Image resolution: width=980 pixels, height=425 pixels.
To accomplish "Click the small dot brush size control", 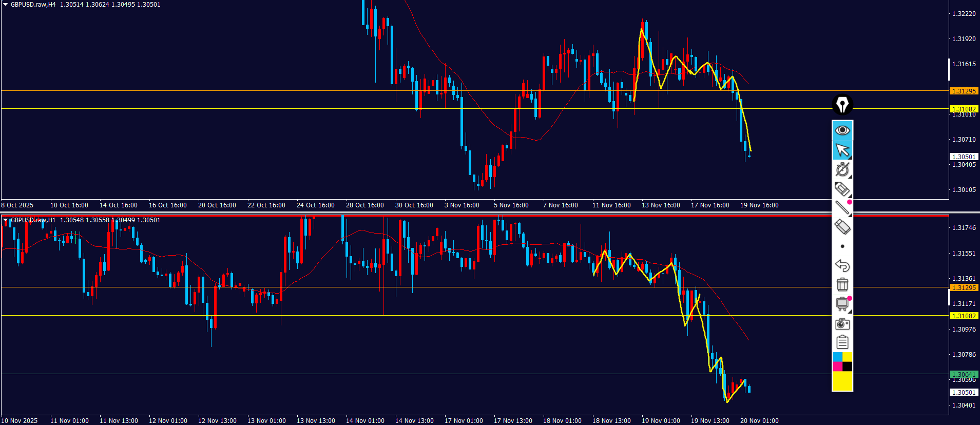I will pos(842,246).
